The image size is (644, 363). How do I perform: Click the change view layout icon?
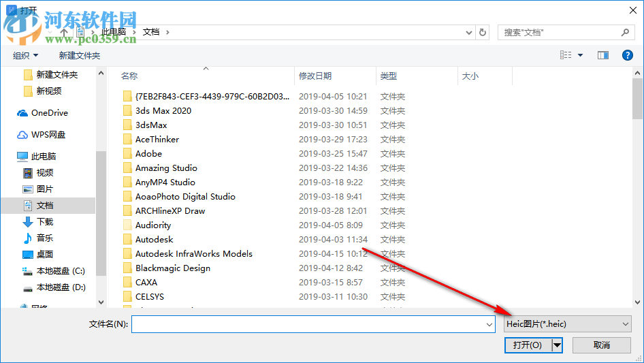[566, 55]
